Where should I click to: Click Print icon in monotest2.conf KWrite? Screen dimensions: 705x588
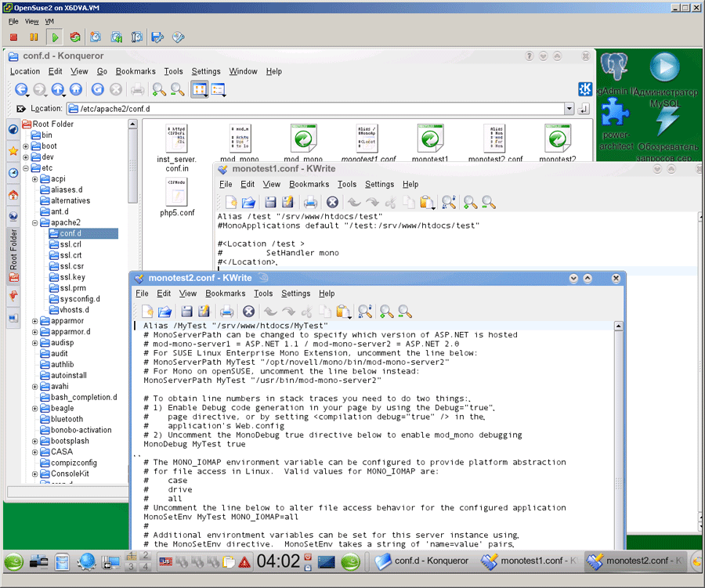click(x=226, y=311)
